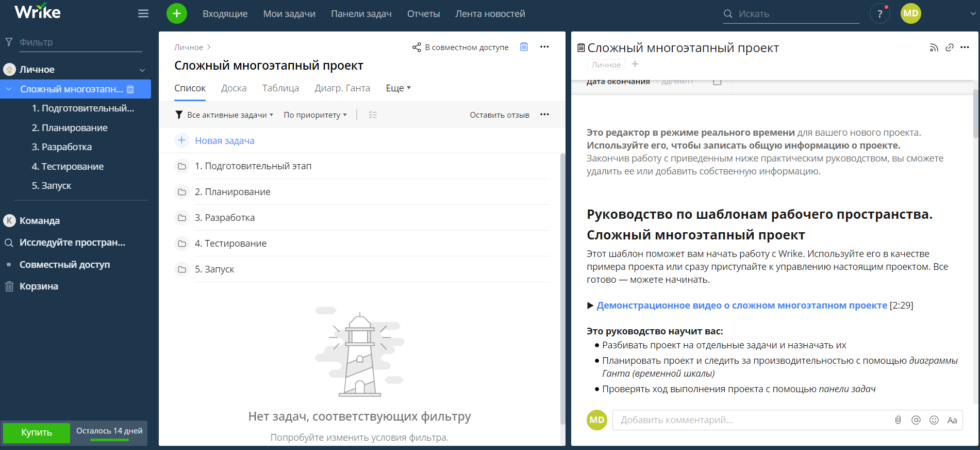
Task: Click the attach file paperclip icon
Action: (x=898, y=420)
